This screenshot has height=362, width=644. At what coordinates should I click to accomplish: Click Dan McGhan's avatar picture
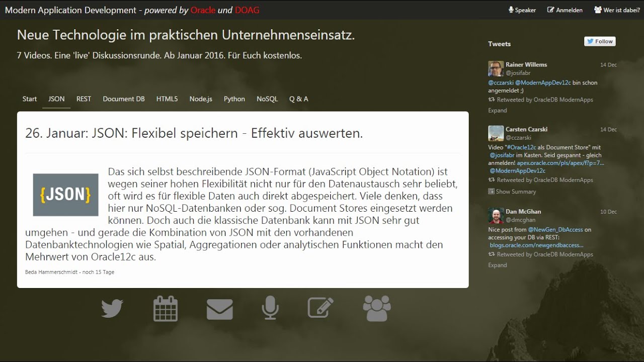coord(496,216)
